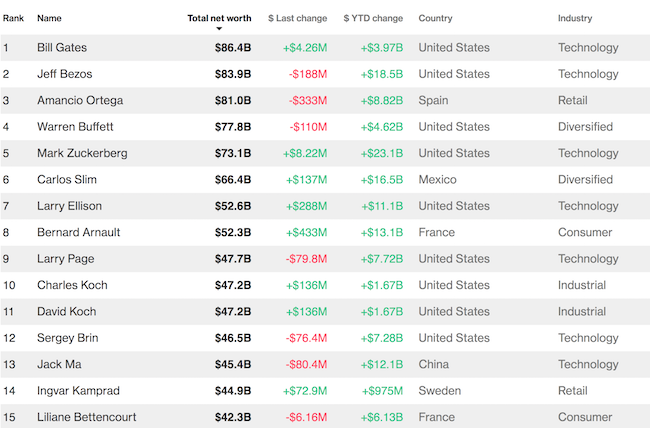Select the $86.4B net worth value
The width and height of the screenshot is (650, 428).
tap(233, 48)
